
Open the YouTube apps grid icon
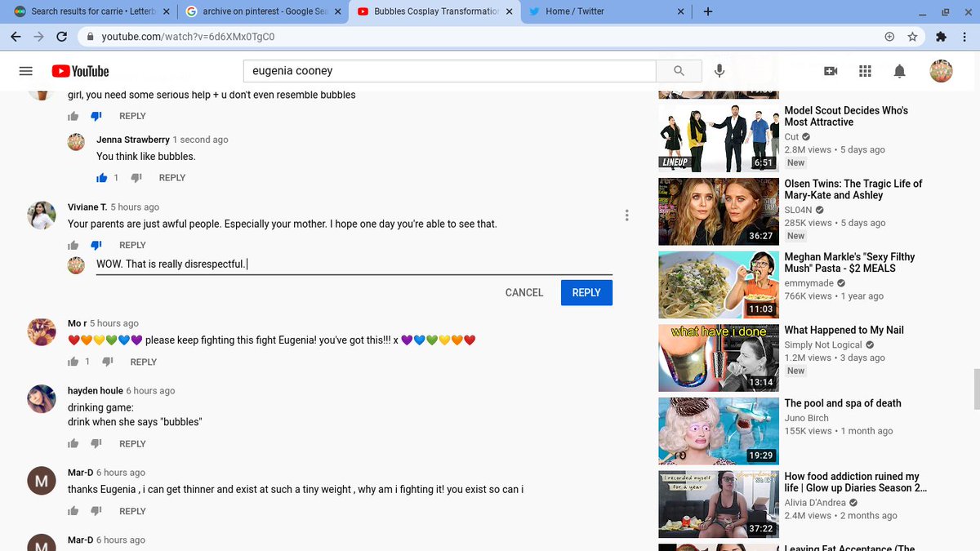(864, 71)
